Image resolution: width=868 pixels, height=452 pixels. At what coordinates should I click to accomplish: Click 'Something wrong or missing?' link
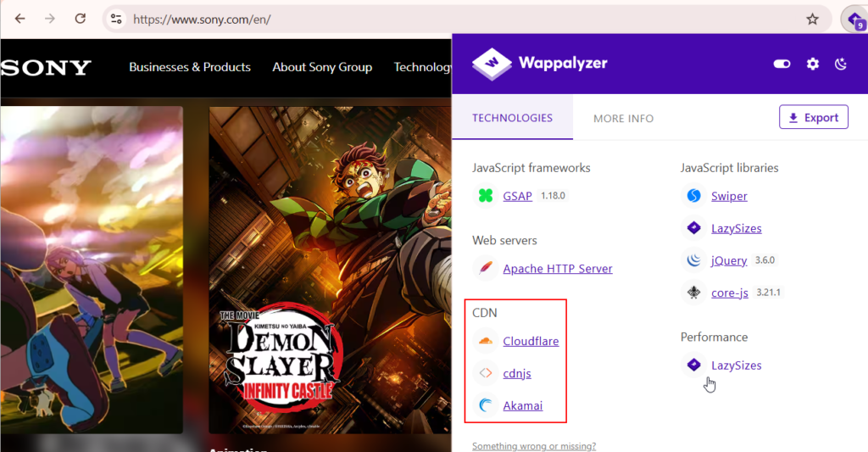[534, 446]
